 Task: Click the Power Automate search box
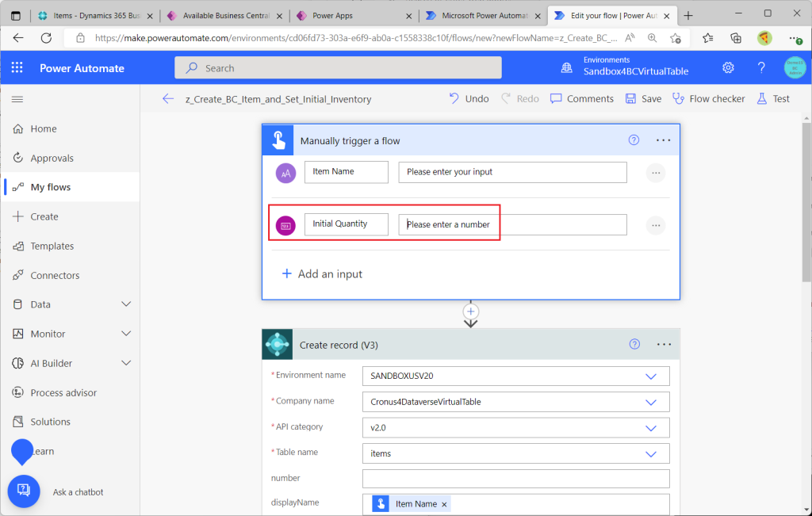tap(338, 68)
